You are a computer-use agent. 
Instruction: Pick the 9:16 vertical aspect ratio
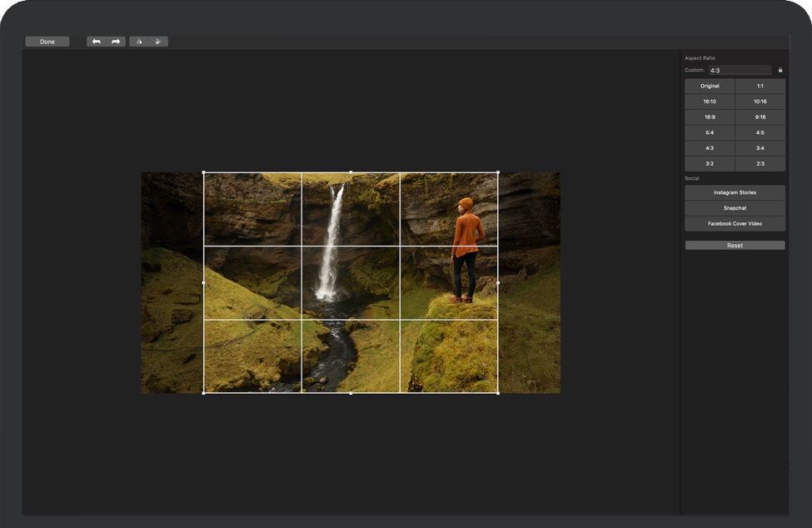(x=760, y=117)
